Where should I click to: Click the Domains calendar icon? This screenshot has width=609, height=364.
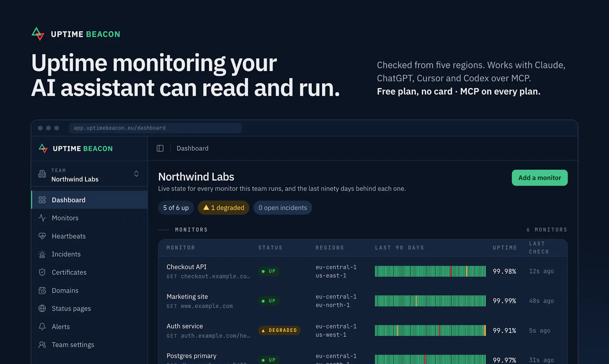pos(42,291)
